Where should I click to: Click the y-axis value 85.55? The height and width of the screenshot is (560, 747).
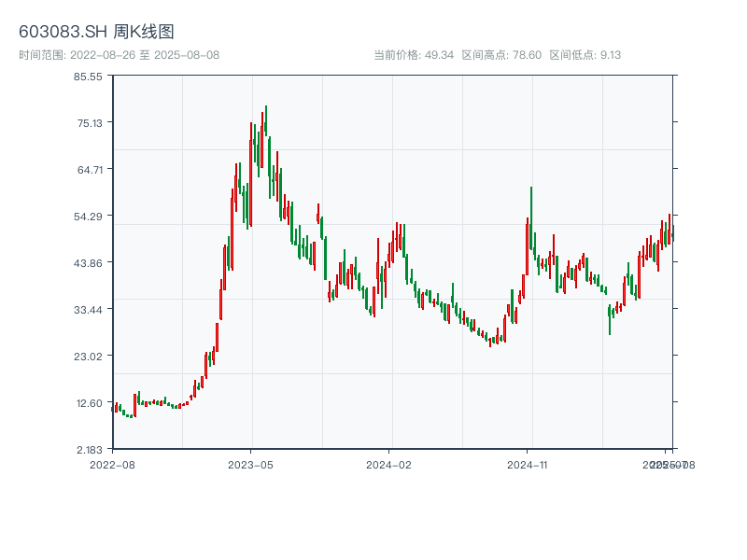88,77
